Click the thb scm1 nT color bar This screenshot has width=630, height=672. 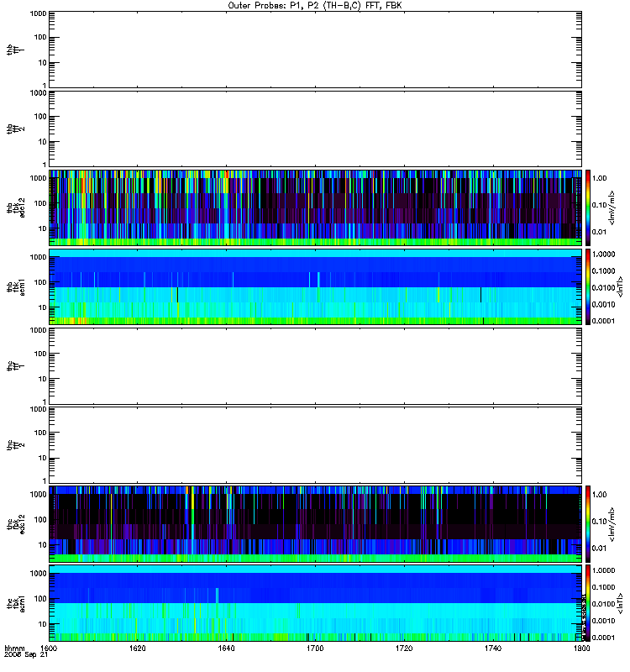(x=588, y=287)
